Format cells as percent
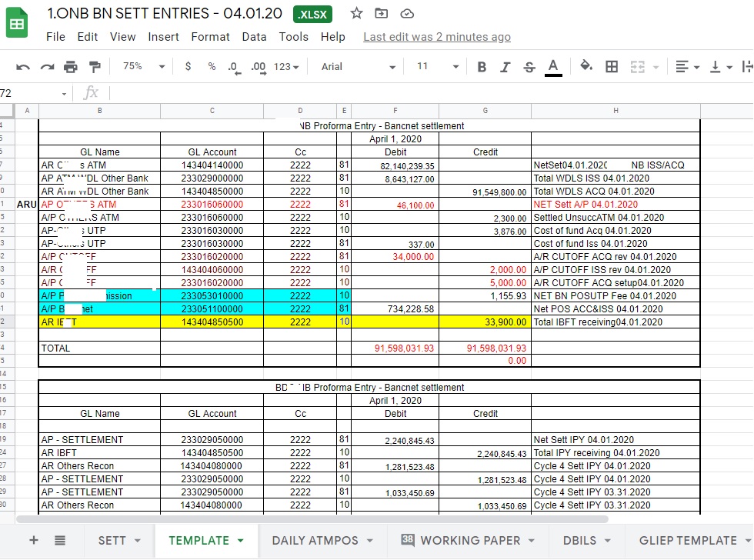Viewport: 754px width, 560px height. (x=212, y=66)
